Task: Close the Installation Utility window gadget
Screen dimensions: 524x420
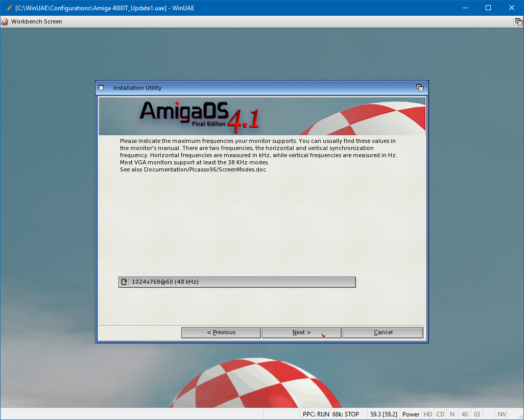Action: click(x=101, y=88)
